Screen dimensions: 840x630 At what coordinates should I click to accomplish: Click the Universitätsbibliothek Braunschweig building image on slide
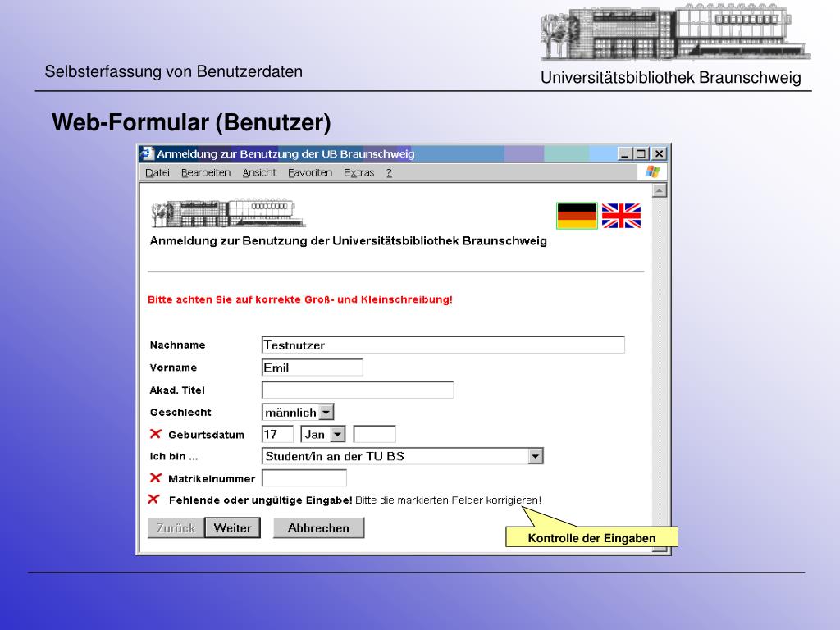pos(676,32)
